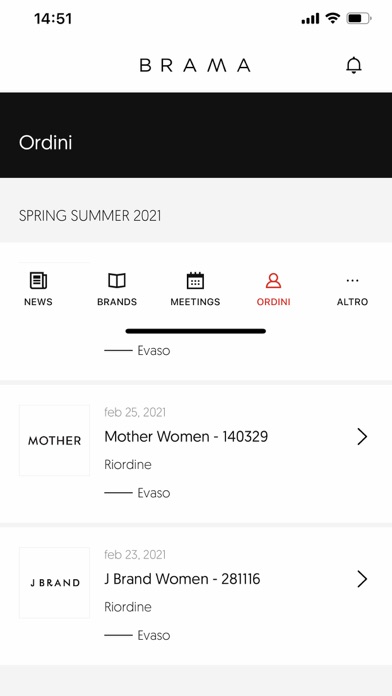Open the J BRAND logo thumbnail
The image size is (392, 696).
coord(55,583)
